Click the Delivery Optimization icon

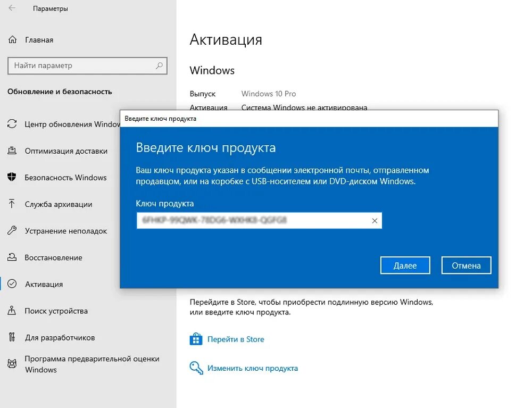pos(12,151)
